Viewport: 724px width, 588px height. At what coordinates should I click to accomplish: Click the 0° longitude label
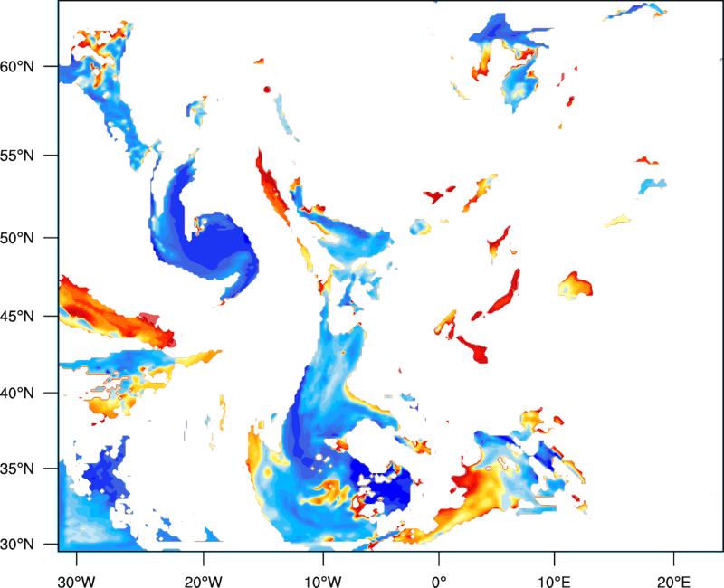coord(439,582)
